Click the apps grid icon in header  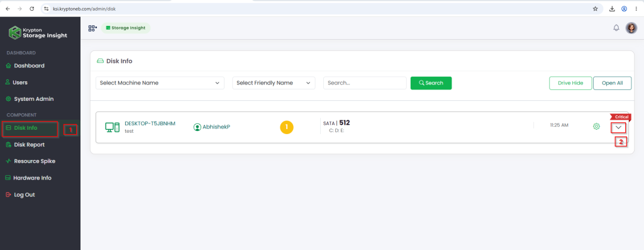[x=92, y=28]
